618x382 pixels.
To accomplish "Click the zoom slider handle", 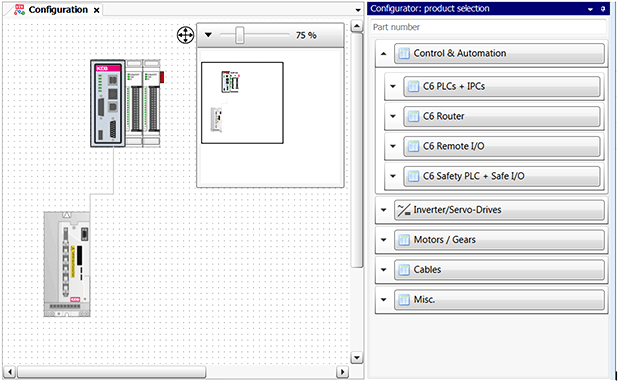I will 240,35.
